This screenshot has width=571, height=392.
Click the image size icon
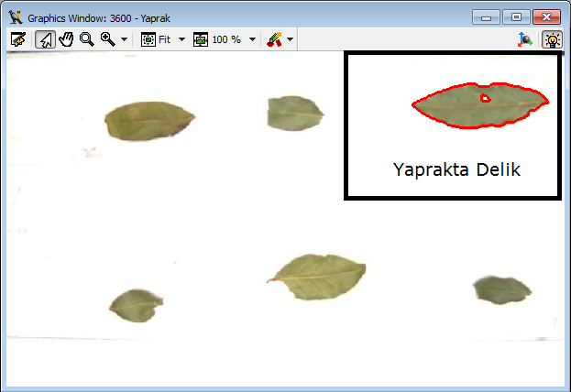click(201, 39)
